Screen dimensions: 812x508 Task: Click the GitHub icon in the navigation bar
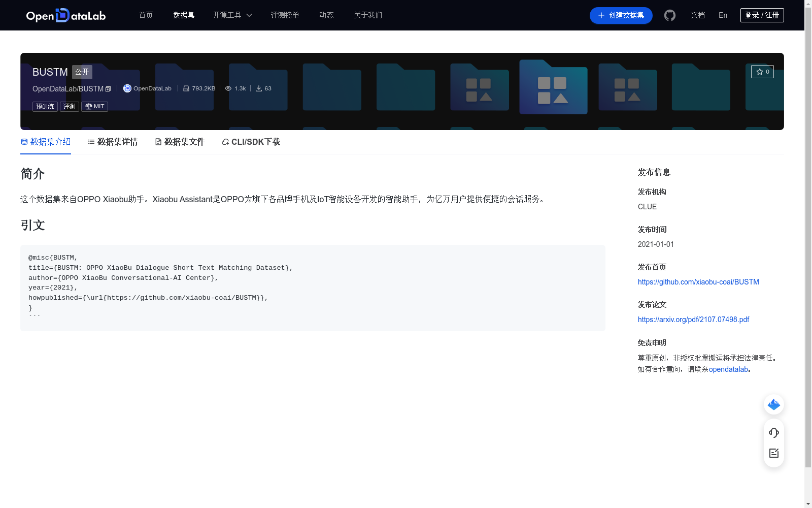point(669,15)
